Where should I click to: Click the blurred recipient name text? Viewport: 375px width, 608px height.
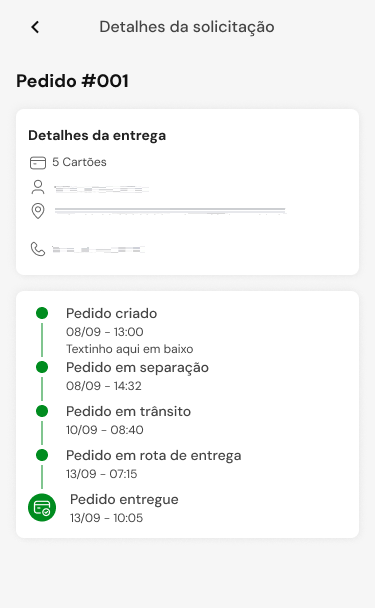click(x=101, y=189)
